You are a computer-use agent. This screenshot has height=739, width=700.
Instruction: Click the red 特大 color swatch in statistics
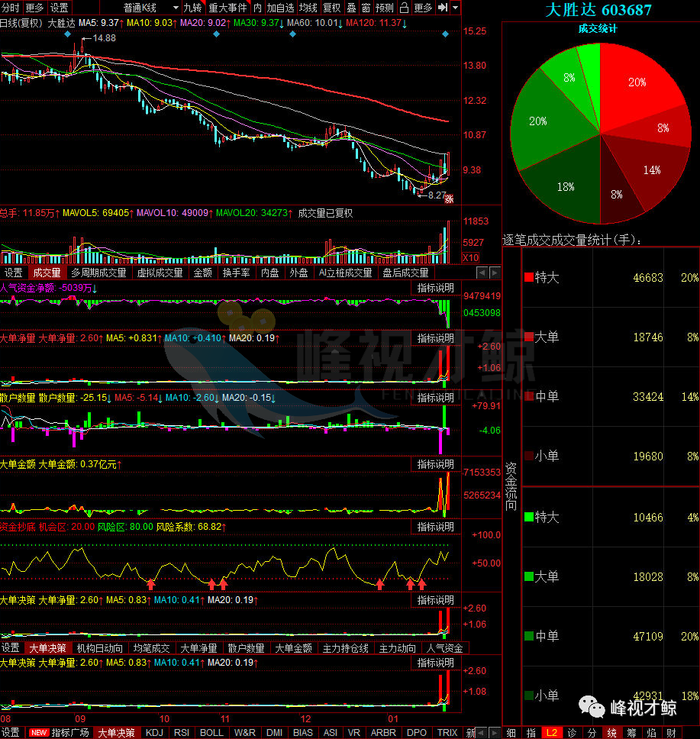pos(529,277)
